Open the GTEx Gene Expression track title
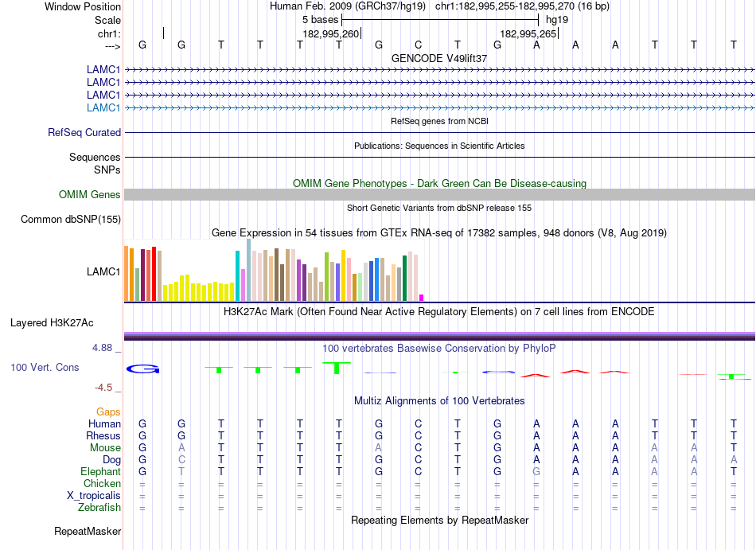The width and height of the screenshot is (756, 550). (439, 233)
